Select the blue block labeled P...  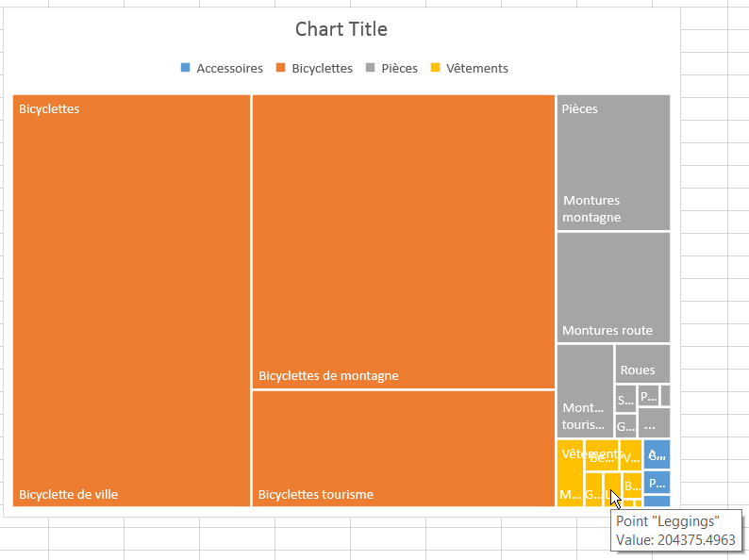tap(657, 482)
